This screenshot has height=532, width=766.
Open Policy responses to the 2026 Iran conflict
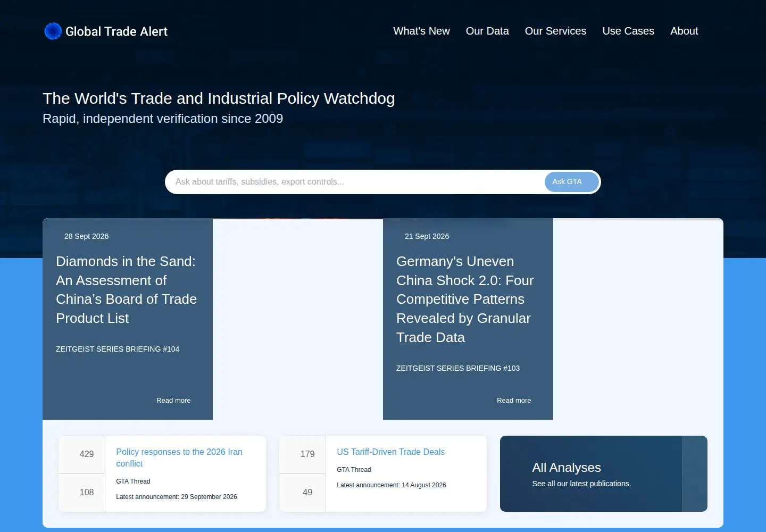pos(179,458)
